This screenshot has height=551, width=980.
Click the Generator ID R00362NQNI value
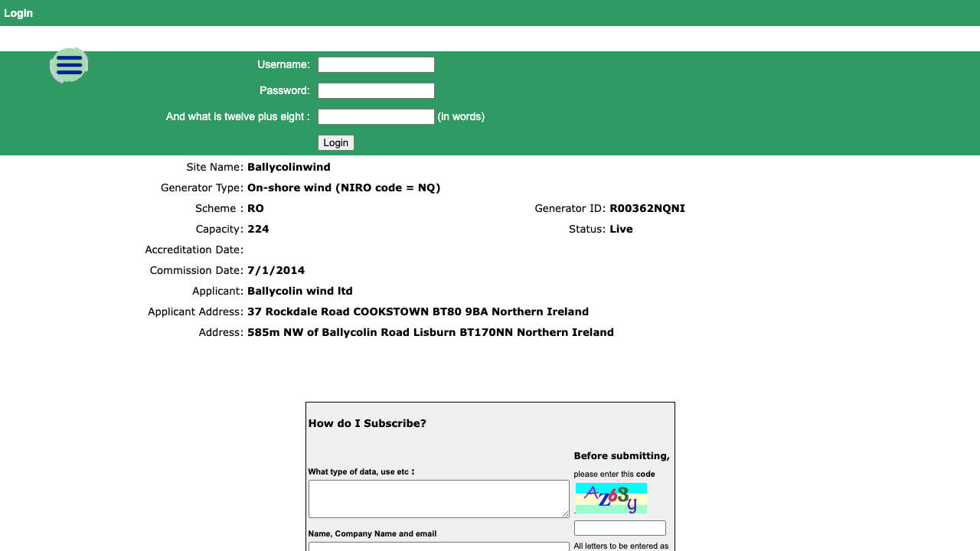647,208
